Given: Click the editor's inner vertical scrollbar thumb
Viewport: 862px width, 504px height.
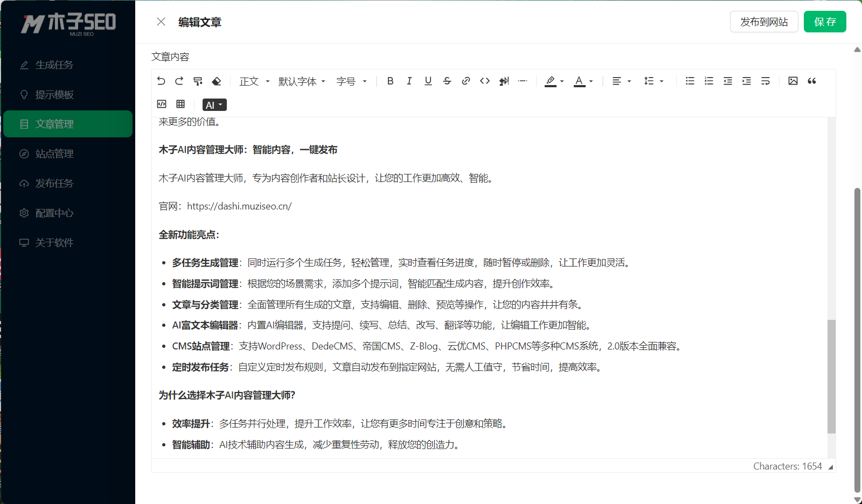Looking at the screenshot, I should (x=831, y=376).
